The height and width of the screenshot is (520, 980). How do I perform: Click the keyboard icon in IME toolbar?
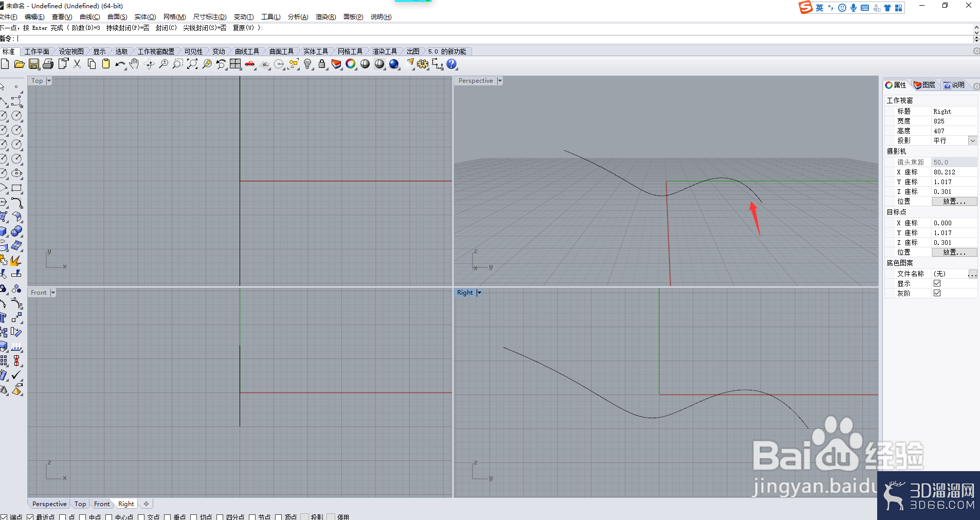point(865,8)
